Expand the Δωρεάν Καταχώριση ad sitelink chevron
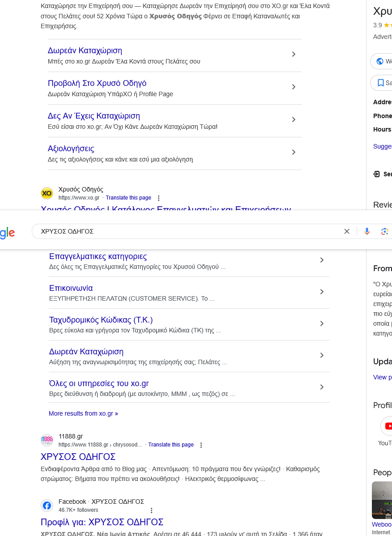Screen dimensions: 392x536 click(x=294, y=54)
